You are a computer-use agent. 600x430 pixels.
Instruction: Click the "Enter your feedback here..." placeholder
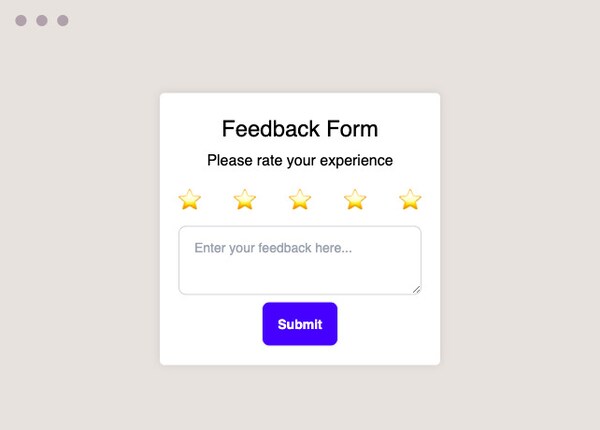point(273,248)
